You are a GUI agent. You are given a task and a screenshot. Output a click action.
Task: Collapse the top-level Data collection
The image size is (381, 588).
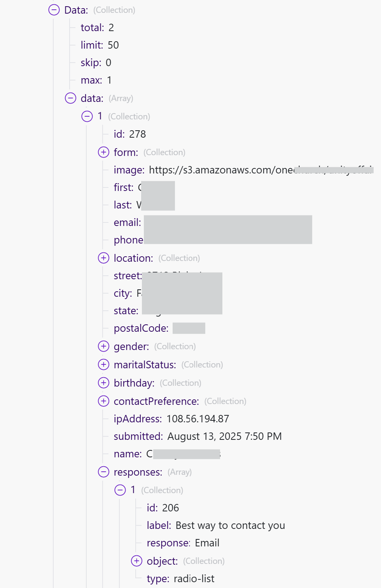click(x=54, y=10)
